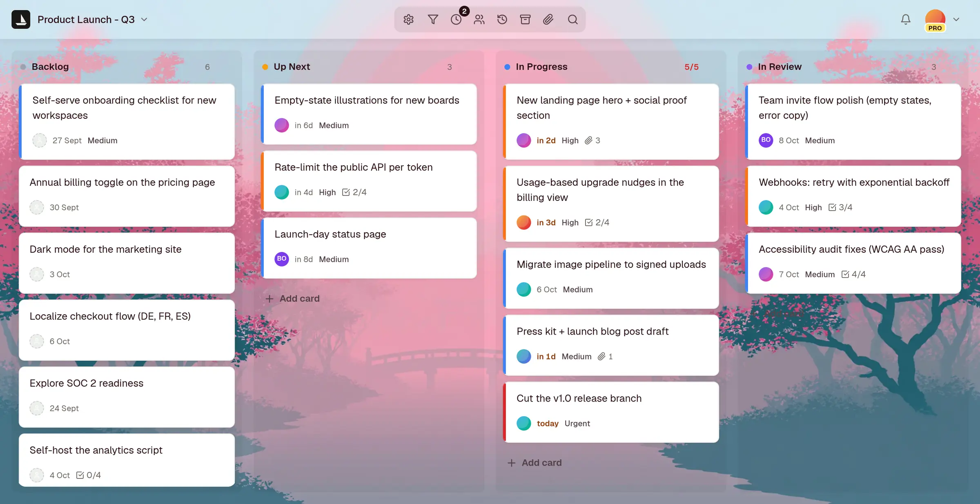Open the archive box icon
The width and height of the screenshot is (980, 504).
[525, 20]
